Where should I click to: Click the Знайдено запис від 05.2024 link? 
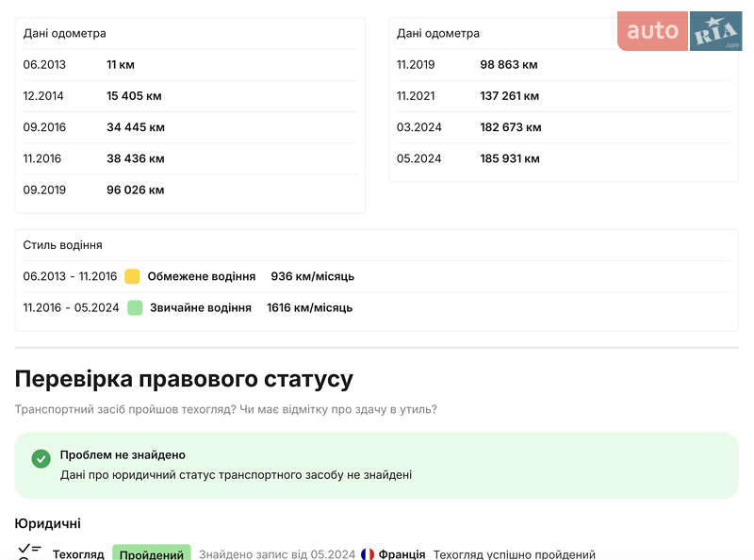point(276,554)
